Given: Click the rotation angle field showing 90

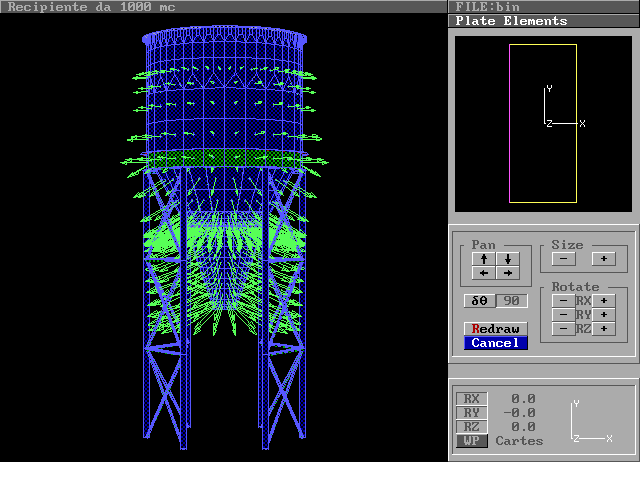Looking at the screenshot, I should (512, 301).
